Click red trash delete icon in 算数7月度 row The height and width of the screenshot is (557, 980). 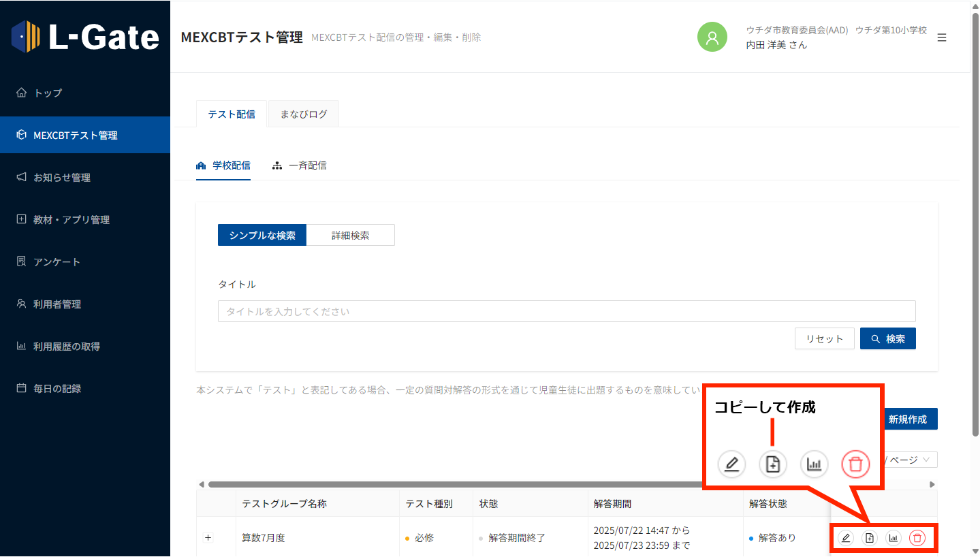point(917,538)
